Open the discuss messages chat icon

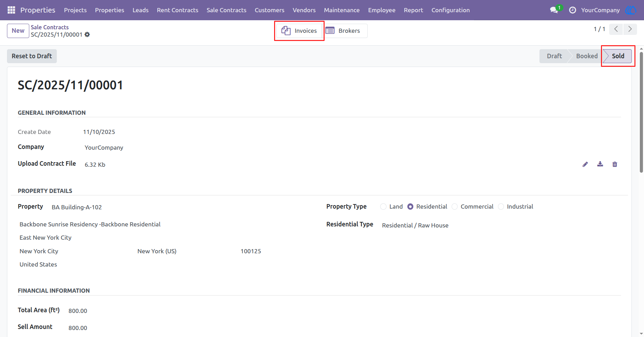(554, 10)
